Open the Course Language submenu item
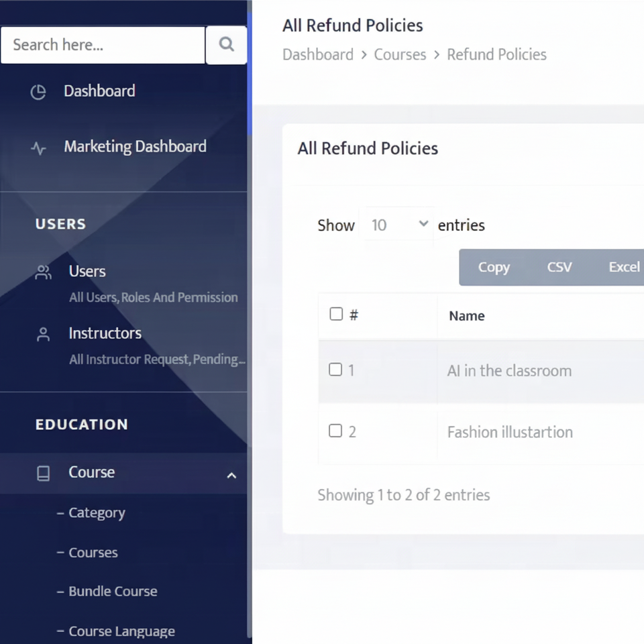 click(x=121, y=631)
